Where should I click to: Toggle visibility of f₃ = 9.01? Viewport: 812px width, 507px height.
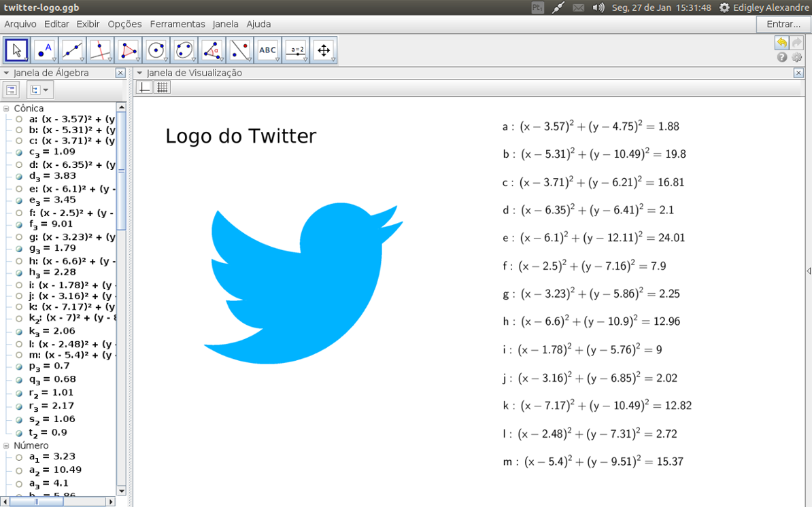[19, 225]
